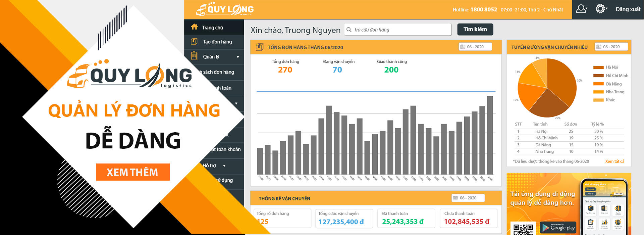This screenshot has width=644, height=235.
Task: Click the Trang chủ home icon
Action: tap(194, 27)
